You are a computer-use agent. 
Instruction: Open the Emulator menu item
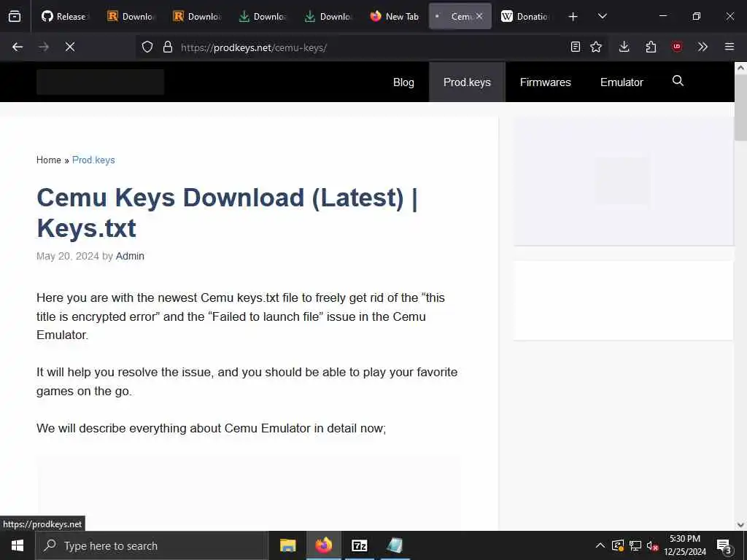pyautogui.click(x=622, y=82)
